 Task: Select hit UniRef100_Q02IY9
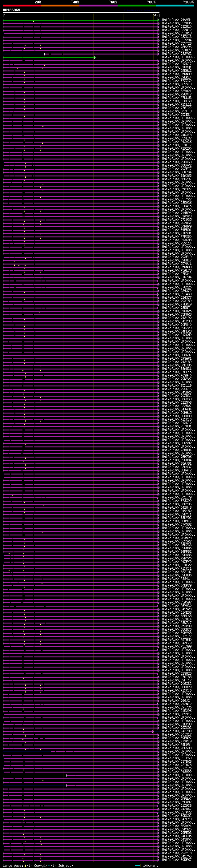coord(177,497)
